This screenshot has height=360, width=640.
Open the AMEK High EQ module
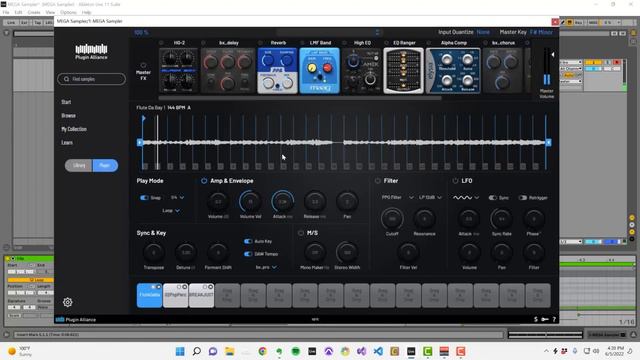pos(361,71)
